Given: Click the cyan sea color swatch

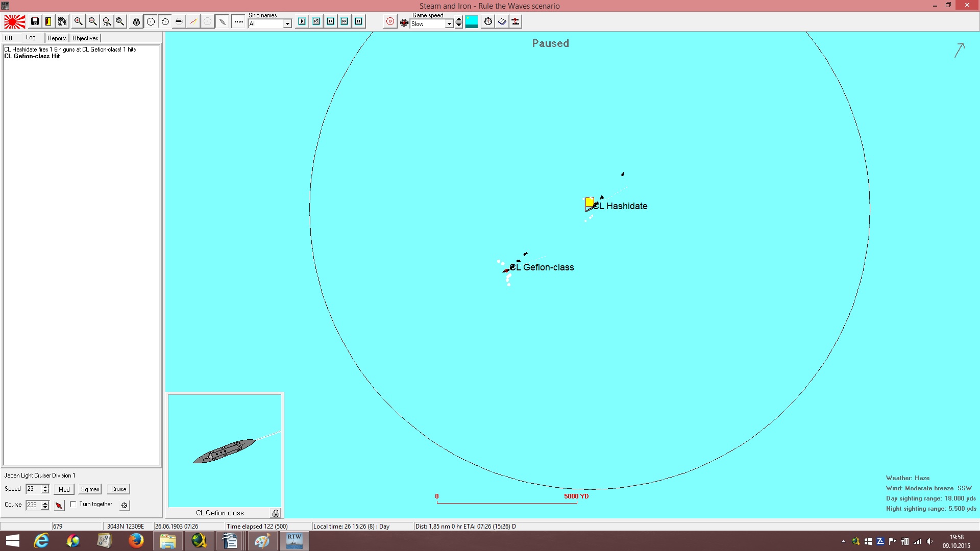Looking at the screenshot, I should [x=472, y=21].
